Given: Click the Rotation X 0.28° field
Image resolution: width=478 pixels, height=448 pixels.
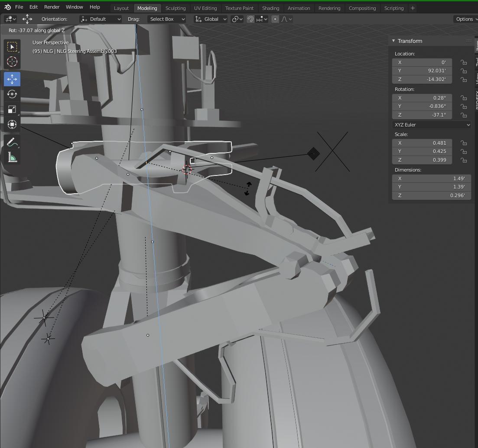Looking at the screenshot, I should point(422,98).
